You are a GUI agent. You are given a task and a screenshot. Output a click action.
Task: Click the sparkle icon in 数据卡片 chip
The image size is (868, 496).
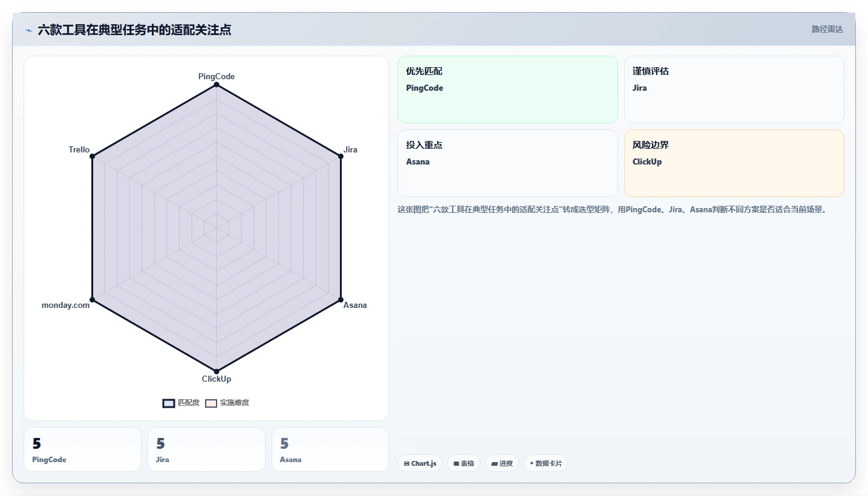pyautogui.click(x=532, y=463)
